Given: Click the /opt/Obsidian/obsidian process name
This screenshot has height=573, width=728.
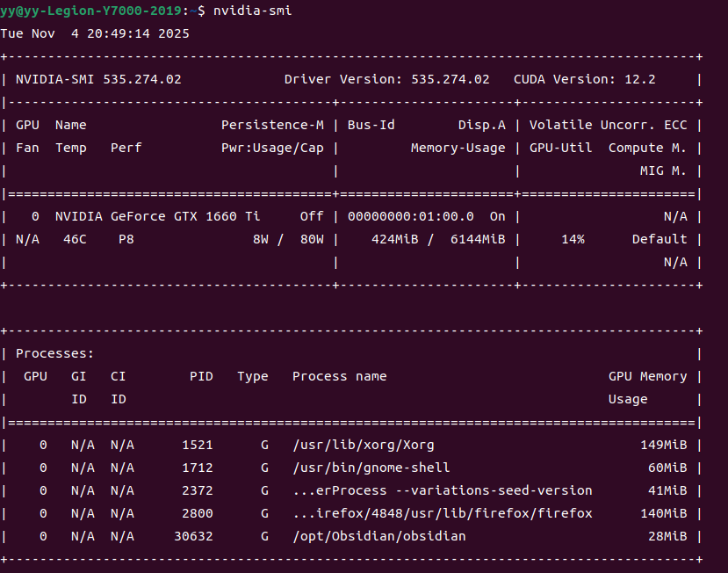Looking at the screenshot, I should [378, 536].
